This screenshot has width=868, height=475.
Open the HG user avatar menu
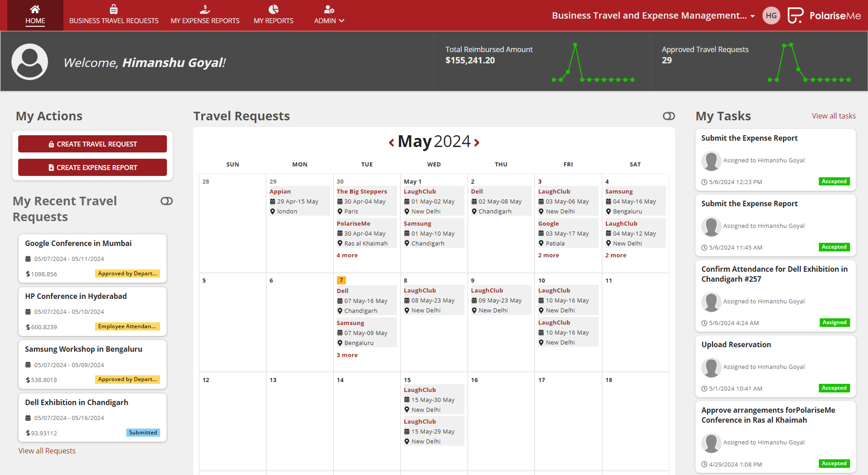click(x=771, y=16)
